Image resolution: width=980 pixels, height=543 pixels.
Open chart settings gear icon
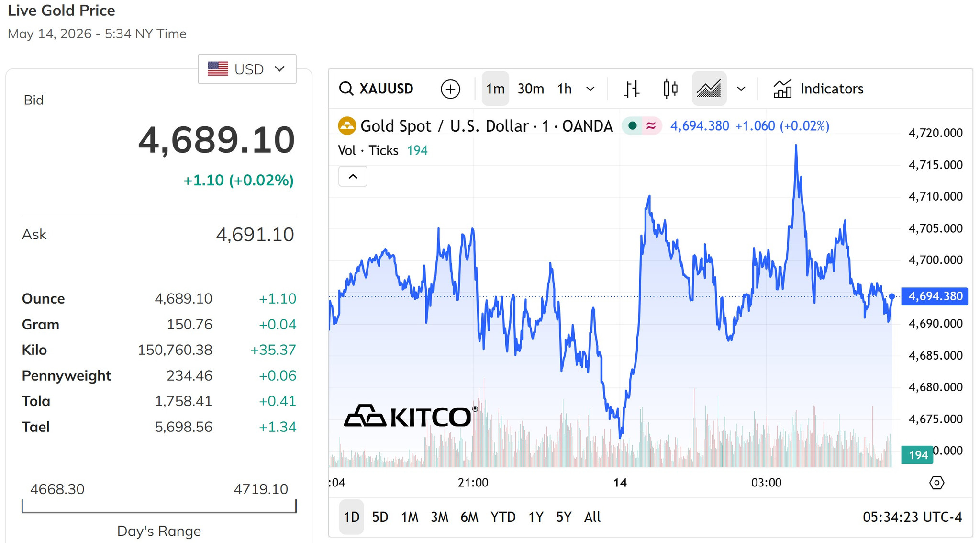pyautogui.click(x=936, y=483)
